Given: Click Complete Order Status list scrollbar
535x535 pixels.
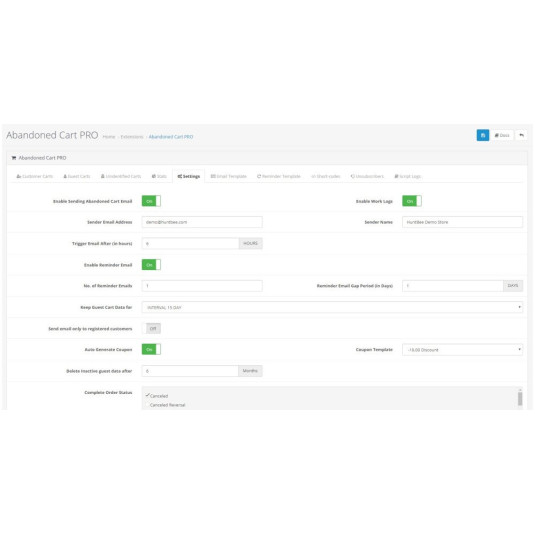Looking at the screenshot, I should point(520,398).
